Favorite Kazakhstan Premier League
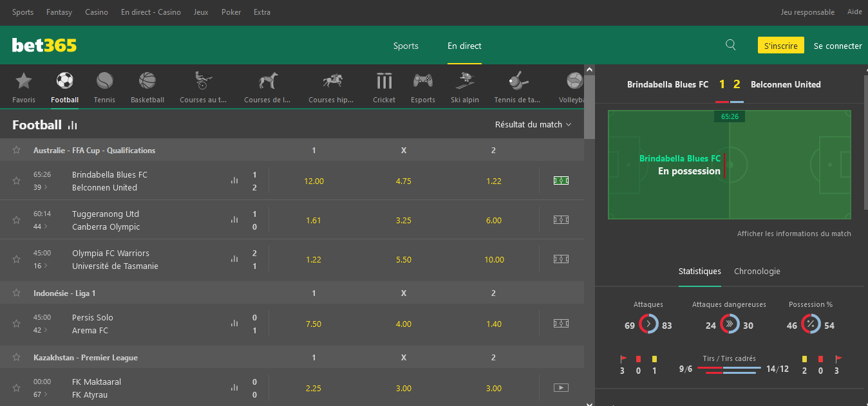The image size is (868, 406). pyautogui.click(x=17, y=357)
